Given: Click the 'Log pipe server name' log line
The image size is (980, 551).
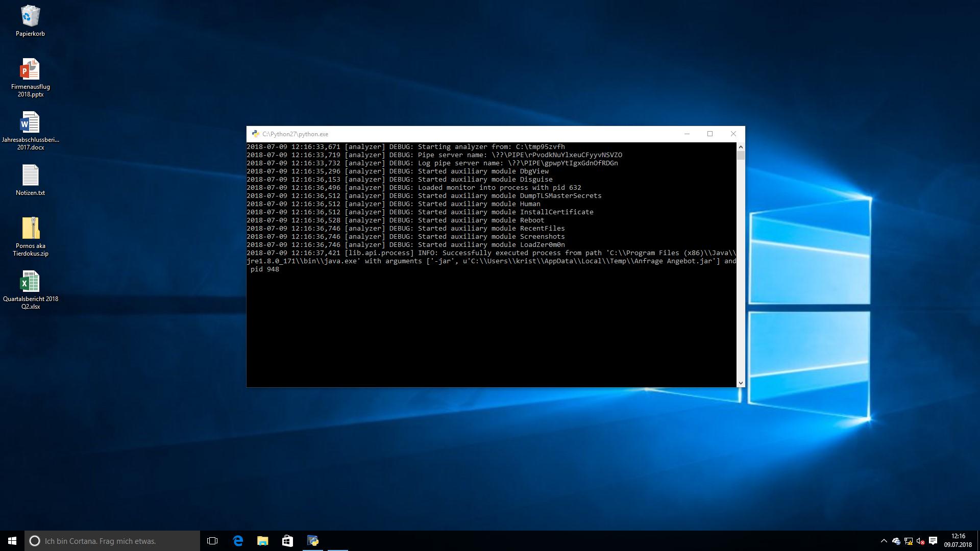Looking at the screenshot, I should [x=432, y=163].
